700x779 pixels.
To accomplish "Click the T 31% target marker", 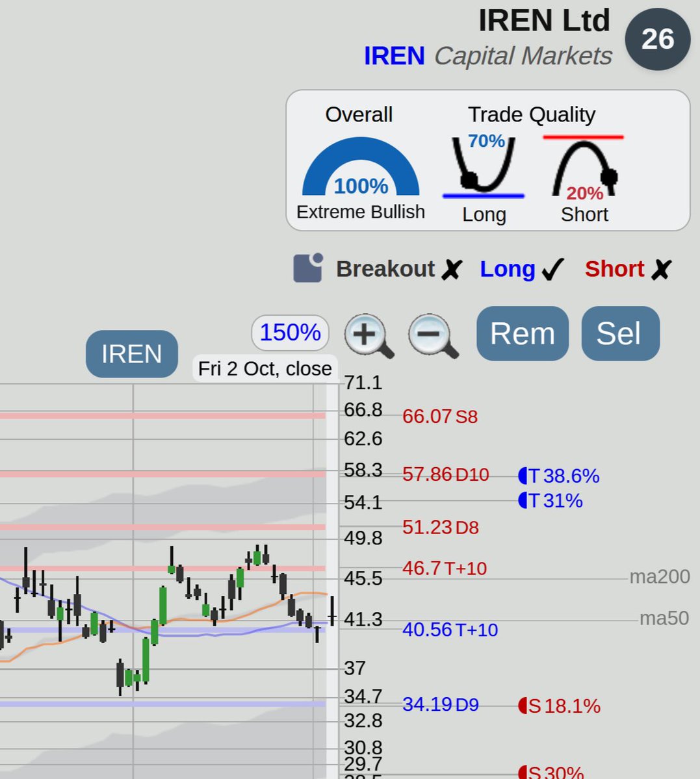I will tap(551, 500).
